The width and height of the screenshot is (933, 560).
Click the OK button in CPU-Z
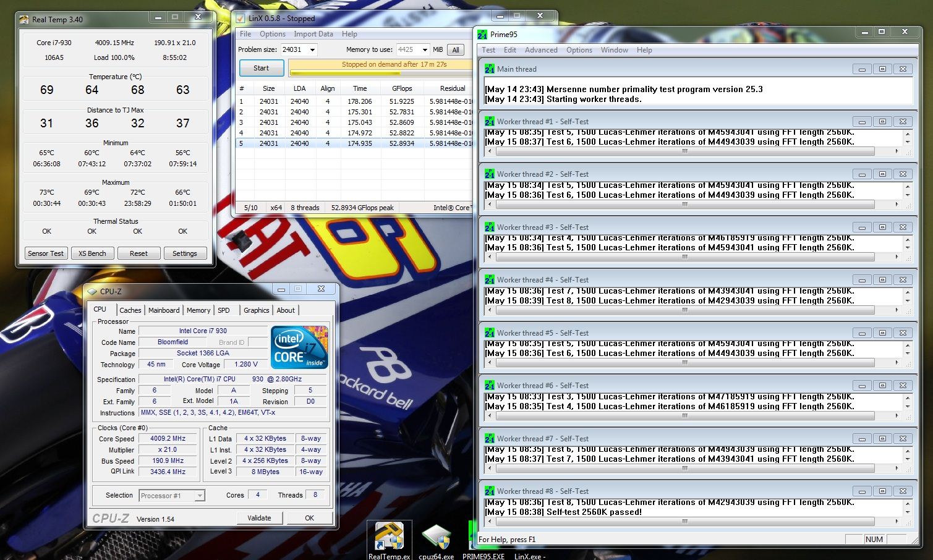(310, 518)
